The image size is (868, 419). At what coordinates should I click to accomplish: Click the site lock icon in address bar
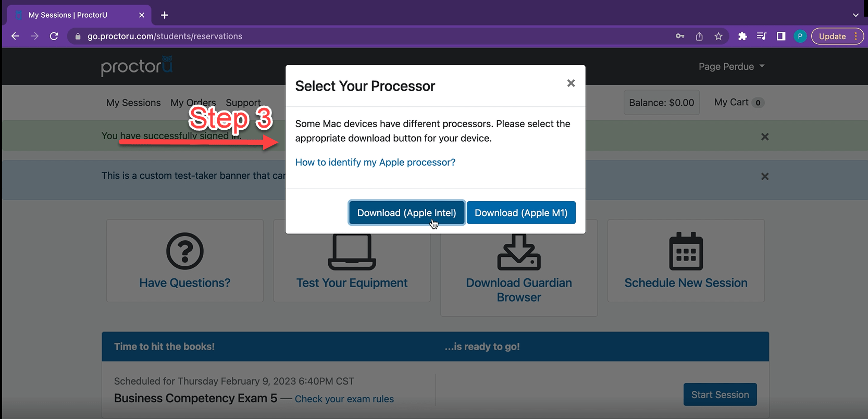[x=78, y=36]
